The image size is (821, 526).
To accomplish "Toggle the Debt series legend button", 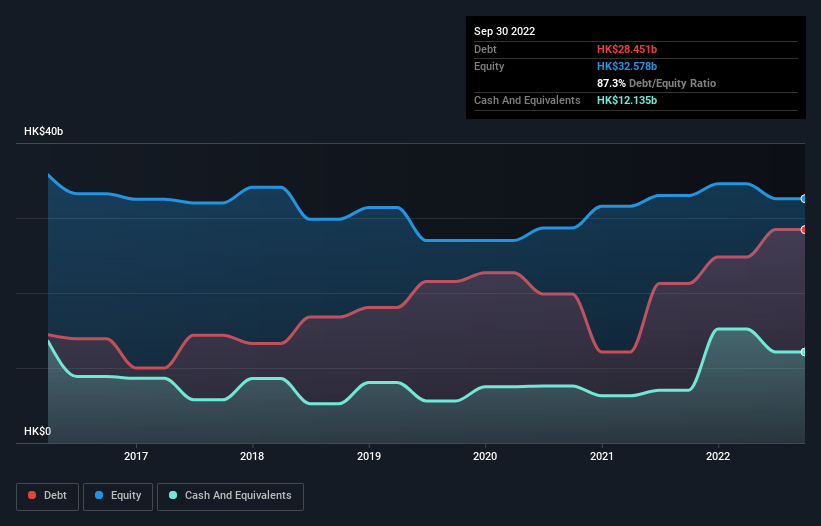I will [48, 496].
